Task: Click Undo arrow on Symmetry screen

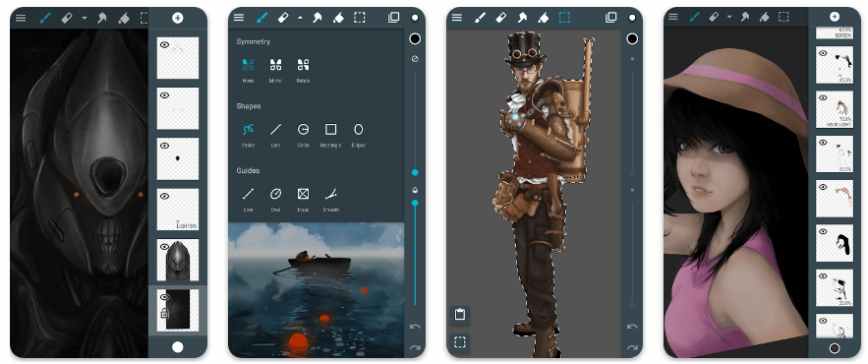Action: coord(415,327)
